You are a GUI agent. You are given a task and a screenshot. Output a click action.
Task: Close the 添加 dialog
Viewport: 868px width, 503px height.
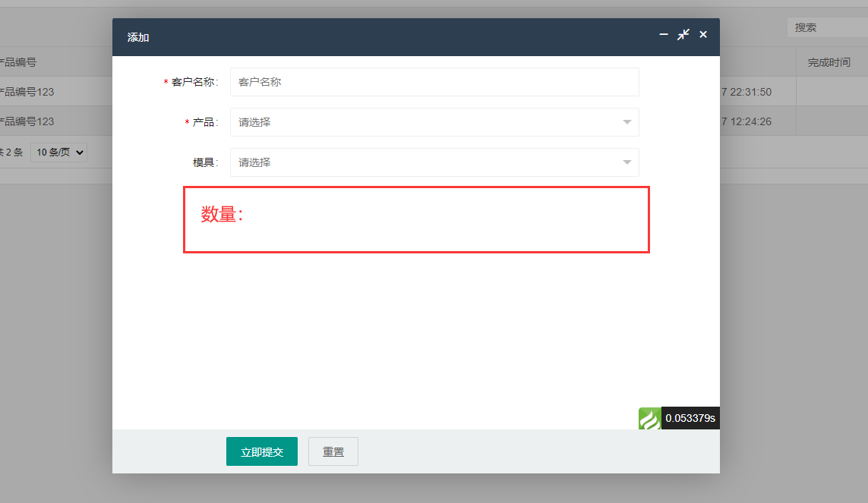coord(703,34)
